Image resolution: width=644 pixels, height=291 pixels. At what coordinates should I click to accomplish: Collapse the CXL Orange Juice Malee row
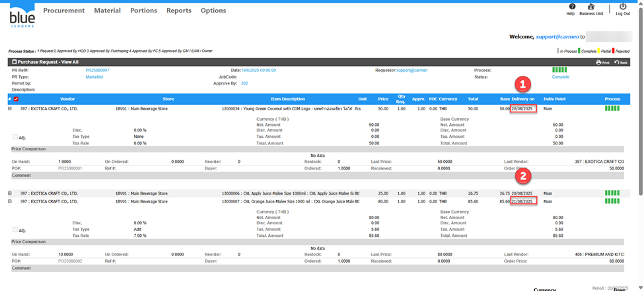tap(10, 201)
